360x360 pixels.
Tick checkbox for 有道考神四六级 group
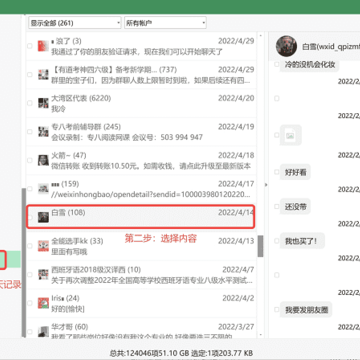click(30, 75)
